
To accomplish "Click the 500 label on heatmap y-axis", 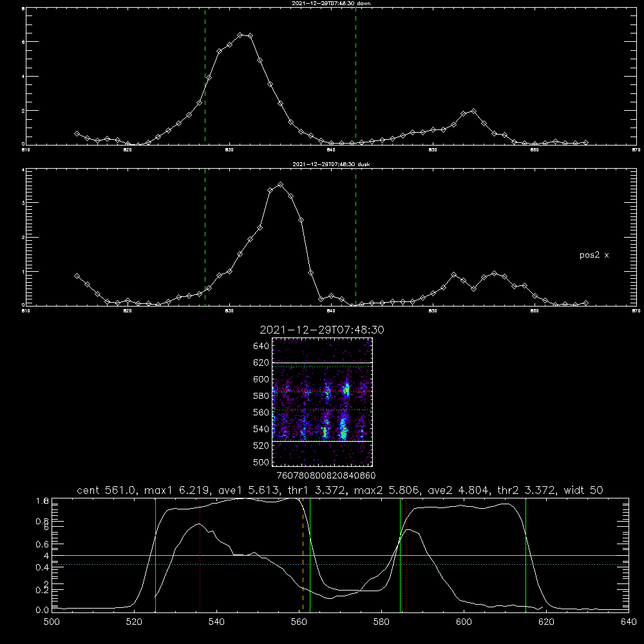I will pyautogui.click(x=261, y=462).
